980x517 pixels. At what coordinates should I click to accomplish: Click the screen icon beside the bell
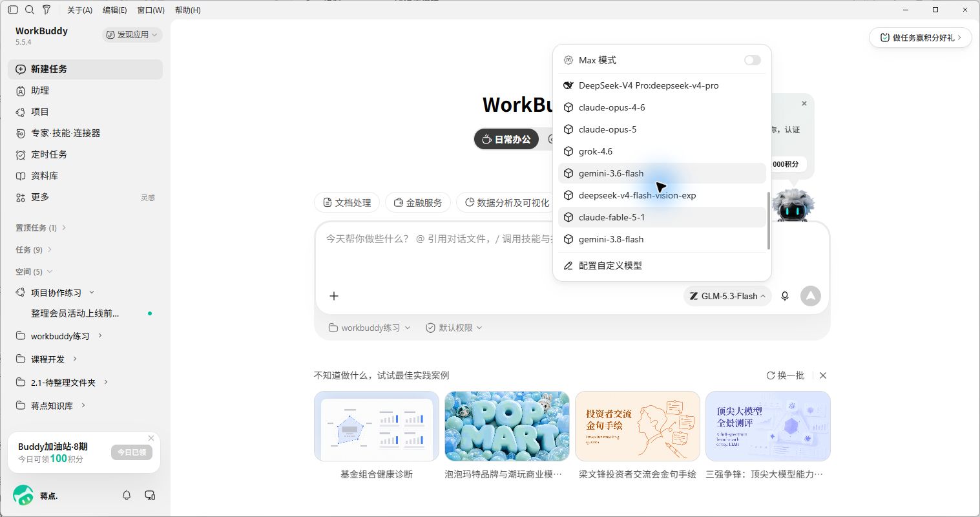pyautogui.click(x=150, y=495)
